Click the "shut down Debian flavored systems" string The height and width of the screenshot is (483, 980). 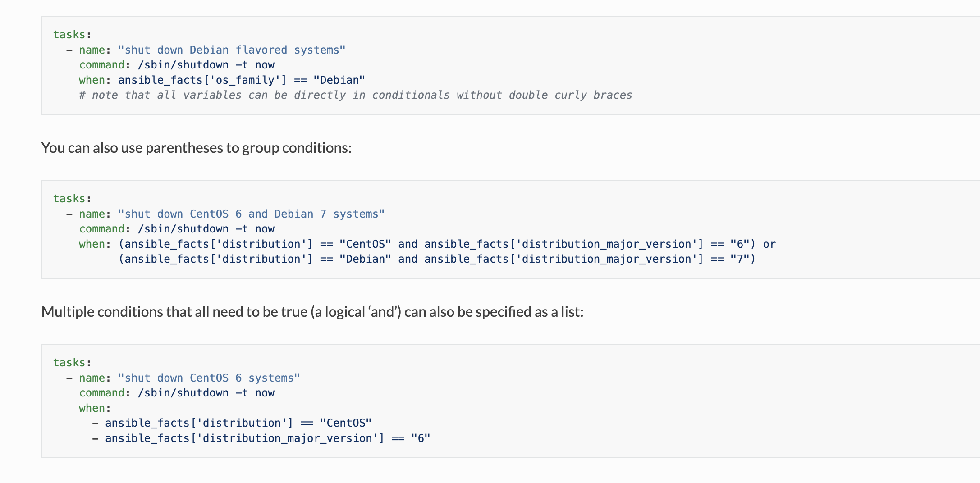coord(231,50)
